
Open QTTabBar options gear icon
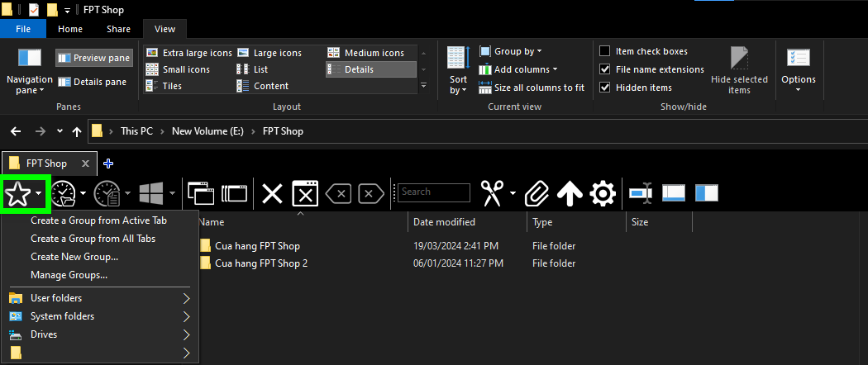603,193
